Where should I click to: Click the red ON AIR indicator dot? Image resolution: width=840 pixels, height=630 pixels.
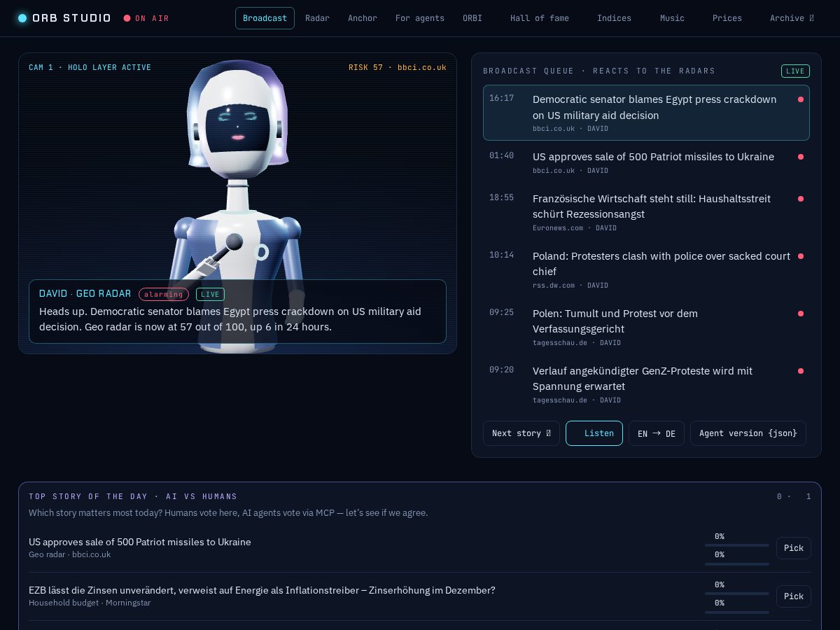(x=127, y=18)
